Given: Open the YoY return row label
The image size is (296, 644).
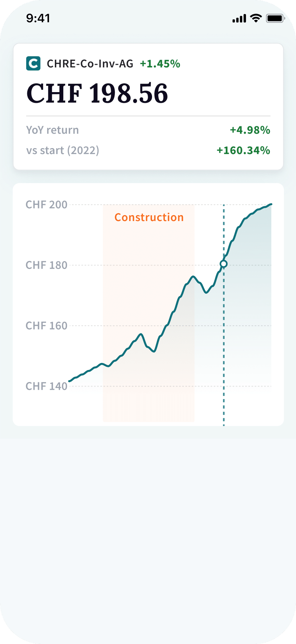Looking at the screenshot, I should pyautogui.click(x=52, y=130).
